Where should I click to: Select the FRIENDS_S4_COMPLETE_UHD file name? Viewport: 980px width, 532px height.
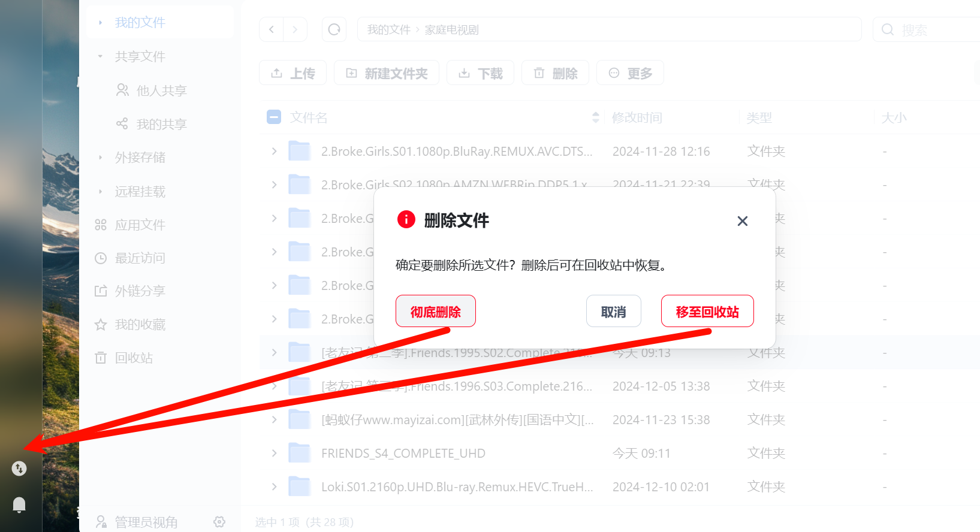[x=403, y=454]
